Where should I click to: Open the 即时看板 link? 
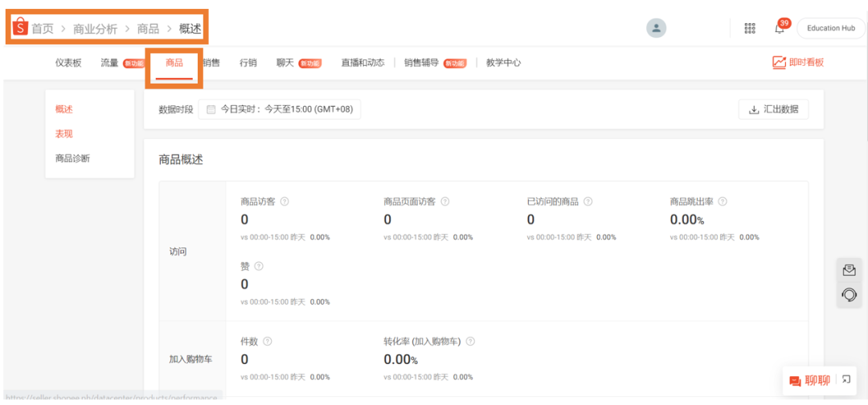pyautogui.click(x=798, y=63)
